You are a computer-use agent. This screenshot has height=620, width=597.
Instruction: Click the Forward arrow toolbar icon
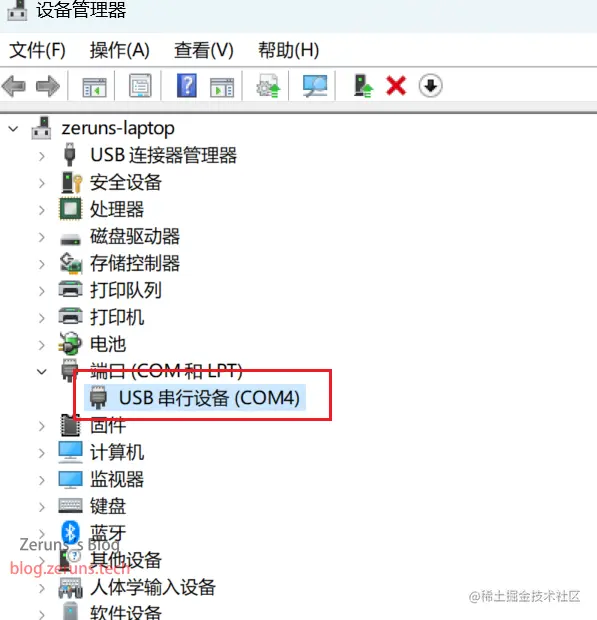point(47,85)
